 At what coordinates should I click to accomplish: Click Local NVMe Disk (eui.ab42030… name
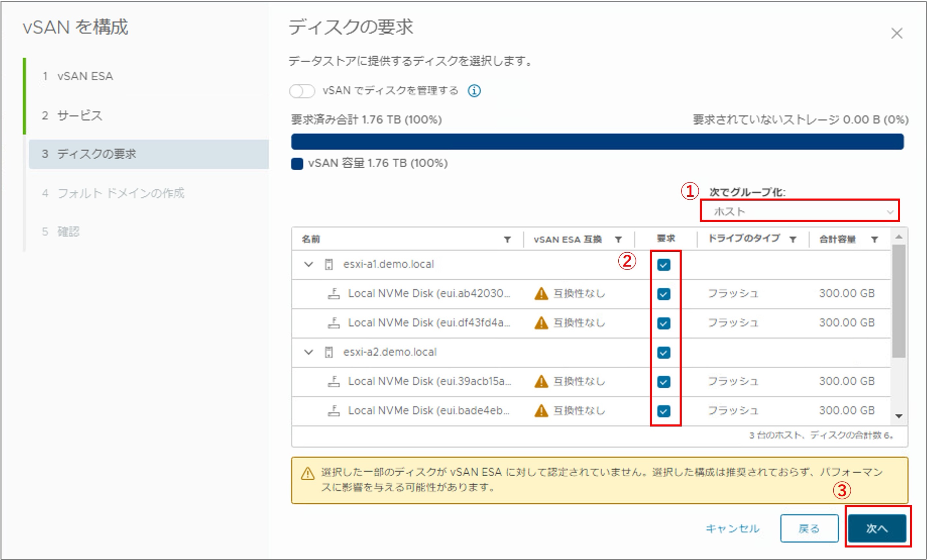[429, 294]
